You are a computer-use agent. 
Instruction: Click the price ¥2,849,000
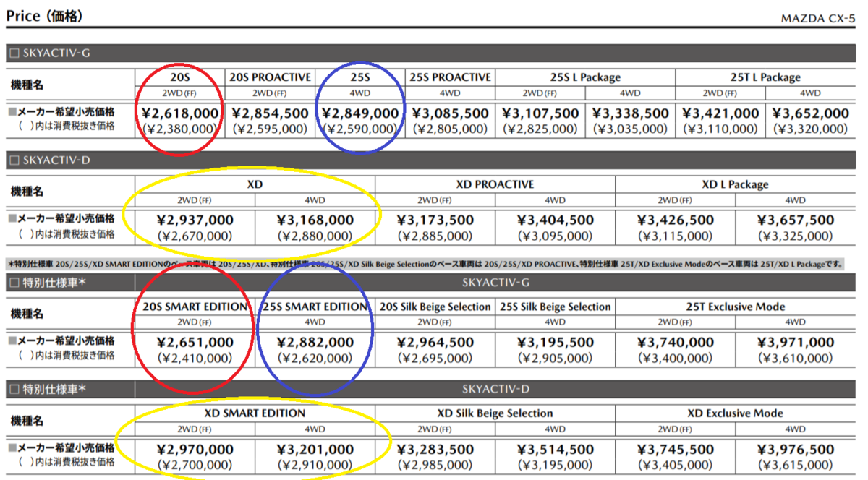360,113
